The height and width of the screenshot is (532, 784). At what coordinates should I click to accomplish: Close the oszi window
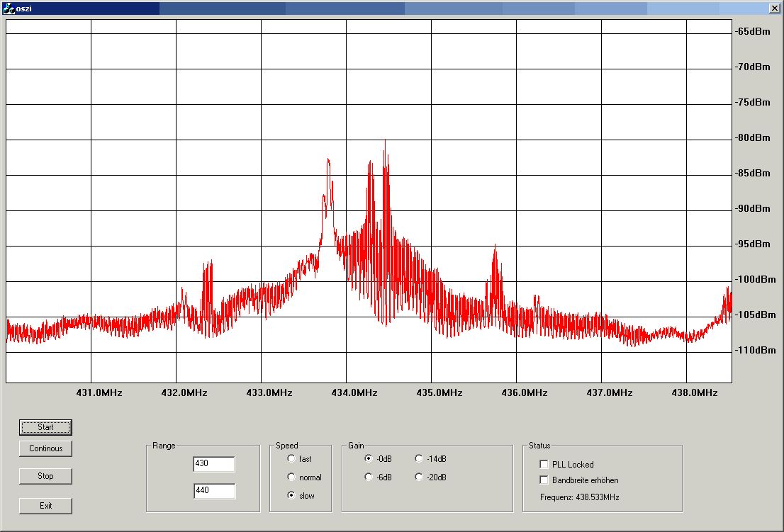(x=774, y=8)
